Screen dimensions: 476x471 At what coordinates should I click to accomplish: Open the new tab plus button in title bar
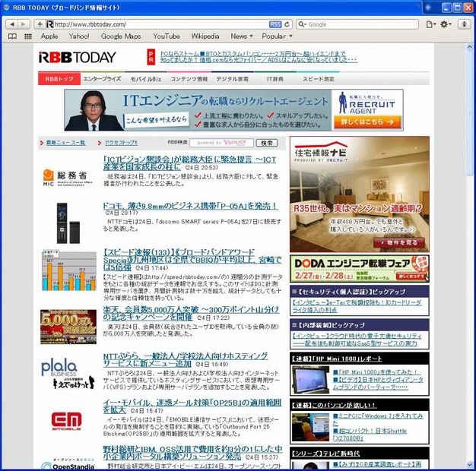click(x=428, y=8)
